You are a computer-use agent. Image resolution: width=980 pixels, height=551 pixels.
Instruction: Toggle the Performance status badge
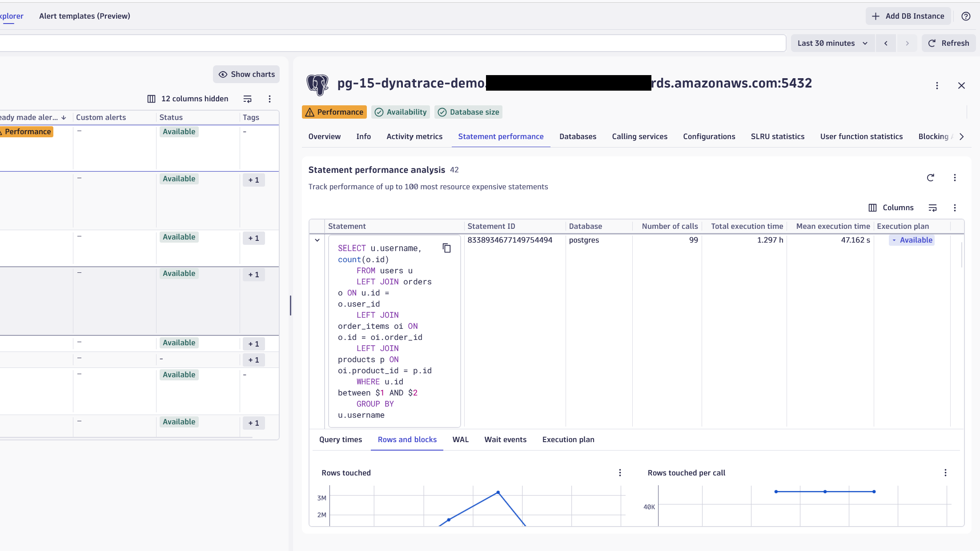tap(334, 112)
